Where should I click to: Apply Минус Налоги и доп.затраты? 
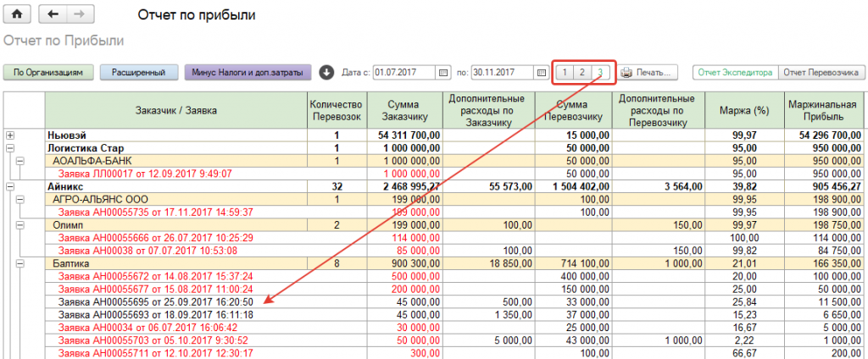[248, 73]
